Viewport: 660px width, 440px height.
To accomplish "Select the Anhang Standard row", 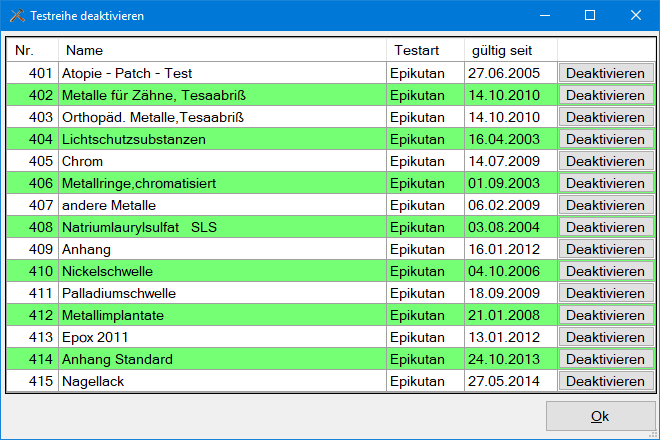I will click(118, 359).
